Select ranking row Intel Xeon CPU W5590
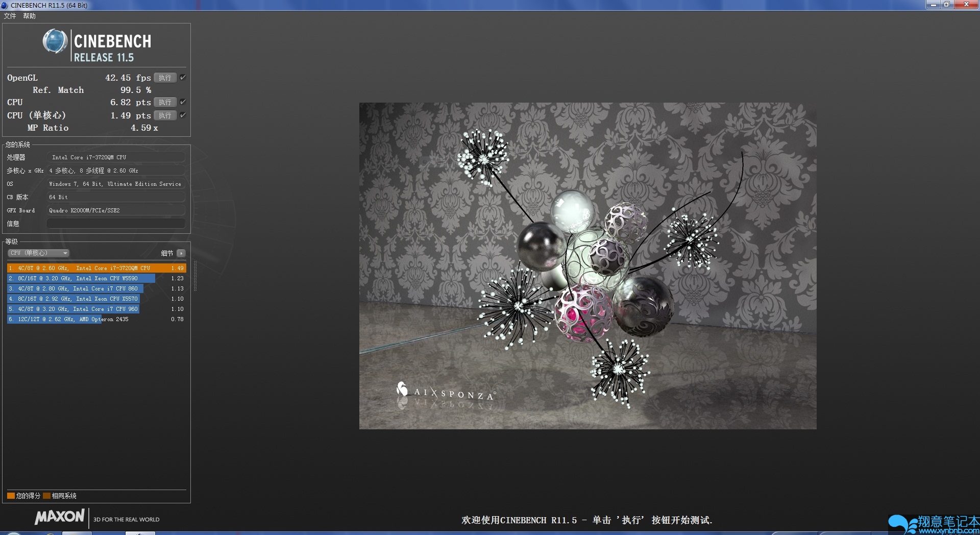The image size is (980, 535). (96, 278)
